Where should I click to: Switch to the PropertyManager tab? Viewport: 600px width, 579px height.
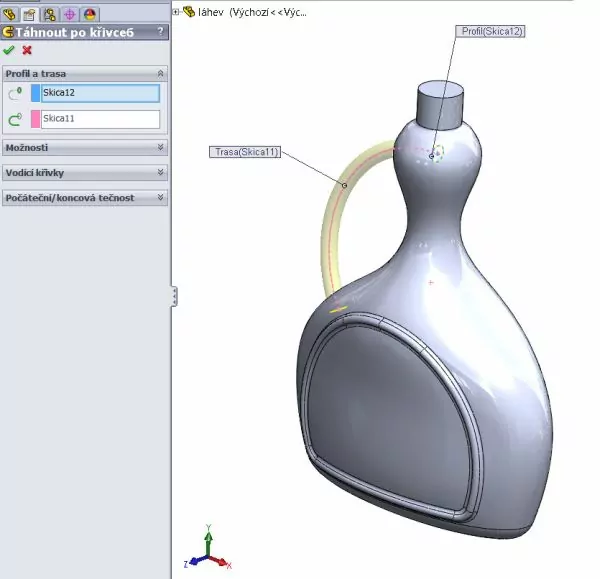tap(30, 12)
